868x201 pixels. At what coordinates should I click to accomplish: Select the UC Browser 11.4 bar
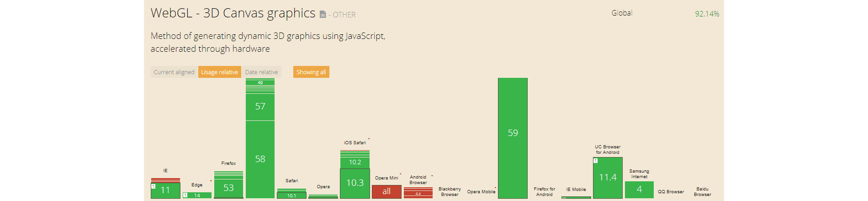coord(608,178)
